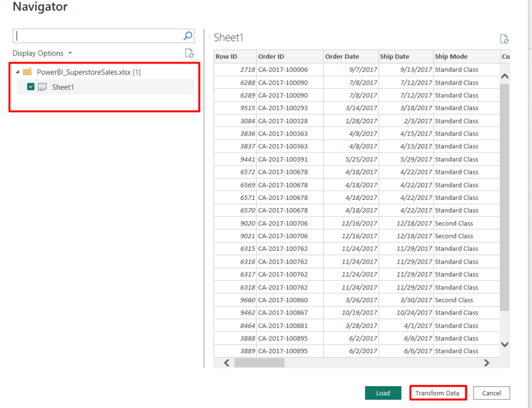Click the horizontal scrollbar thumb
The image size is (532, 408).
click(259, 363)
